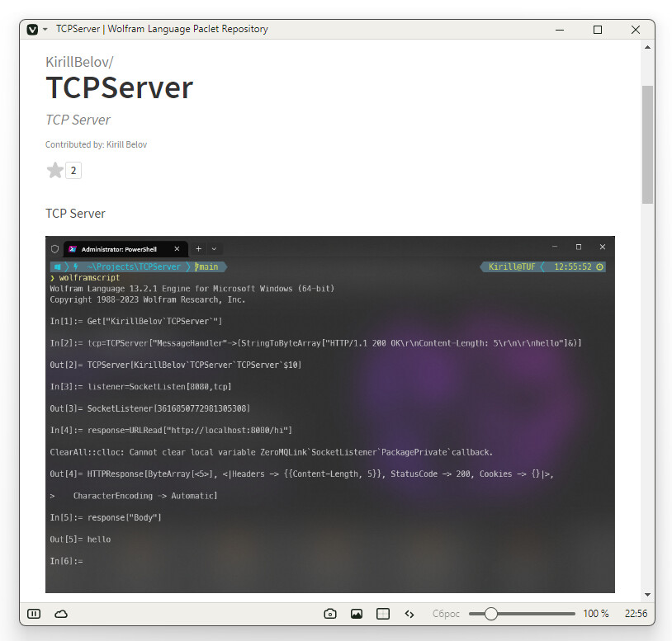Click the star rating icon

pos(54,171)
